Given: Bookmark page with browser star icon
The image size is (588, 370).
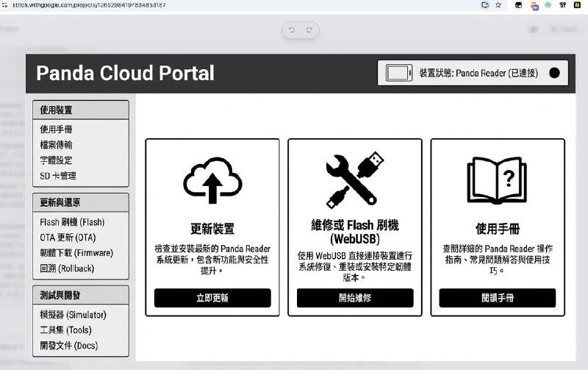Looking at the screenshot, I should (x=498, y=5).
